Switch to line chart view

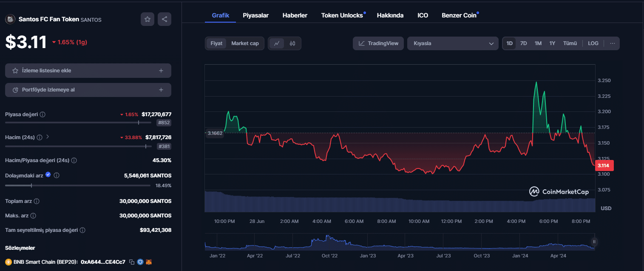[277, 43]
